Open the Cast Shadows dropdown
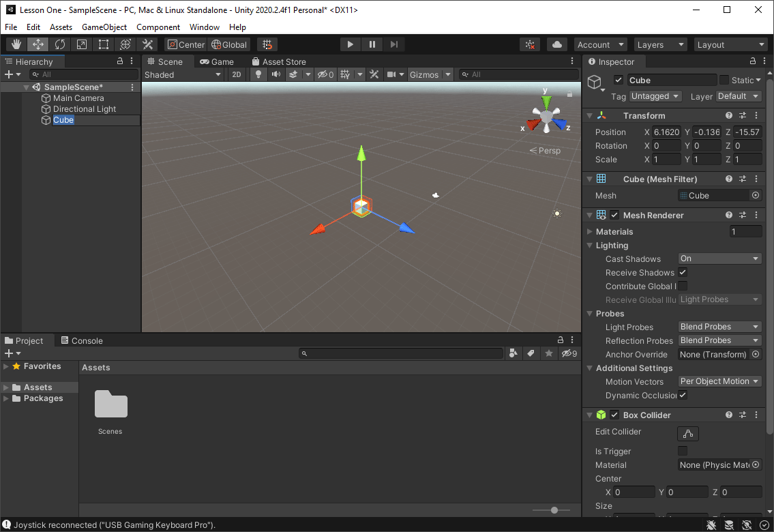774x532 pixels. coord(719,258)
